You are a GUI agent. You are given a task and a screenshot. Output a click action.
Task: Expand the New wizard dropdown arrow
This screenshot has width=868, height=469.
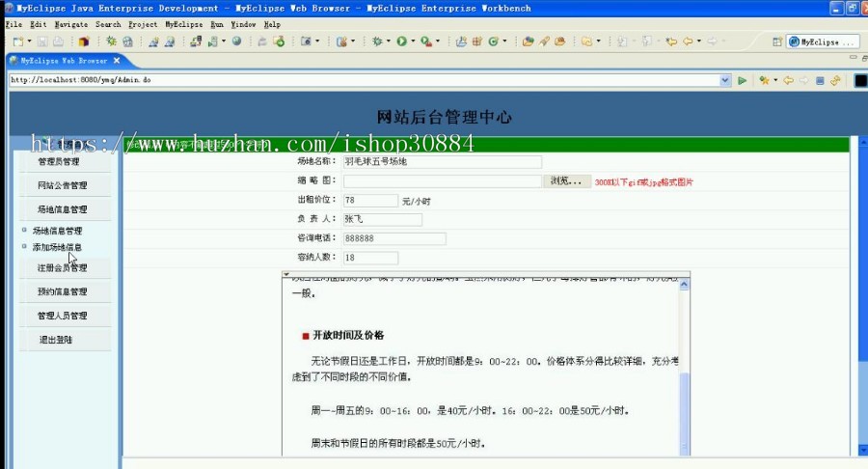pyautogui.click(x=29, y=41)
